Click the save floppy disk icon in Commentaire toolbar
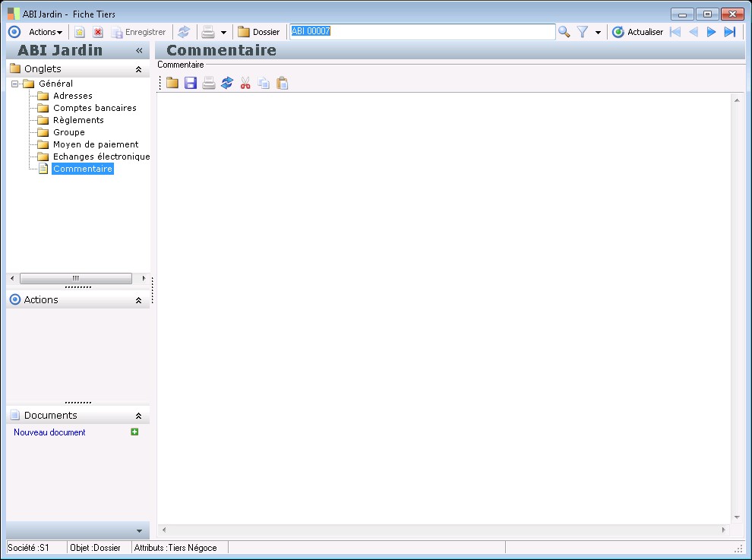The height and width of the screenshot is (560, 752). 191,83
